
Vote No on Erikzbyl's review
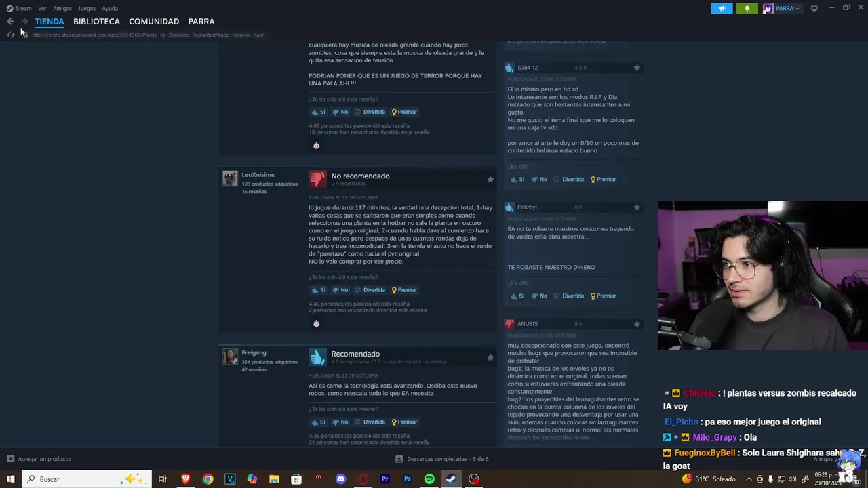[x=539, y=296]
